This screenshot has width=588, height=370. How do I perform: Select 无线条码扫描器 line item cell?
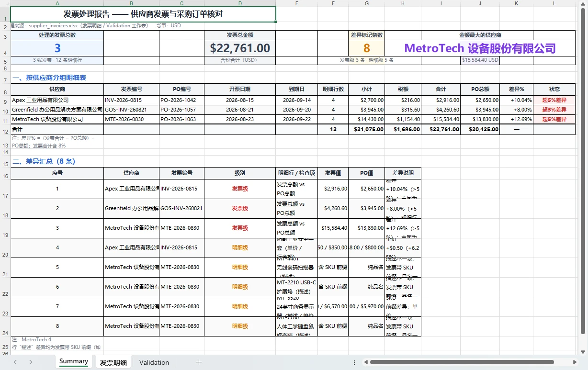297,268
